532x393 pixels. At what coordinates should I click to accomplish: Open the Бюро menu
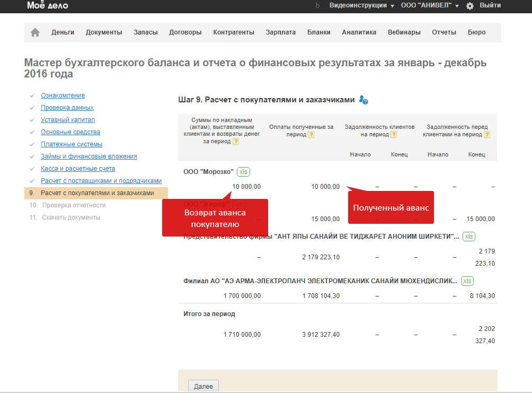[477, 32]
